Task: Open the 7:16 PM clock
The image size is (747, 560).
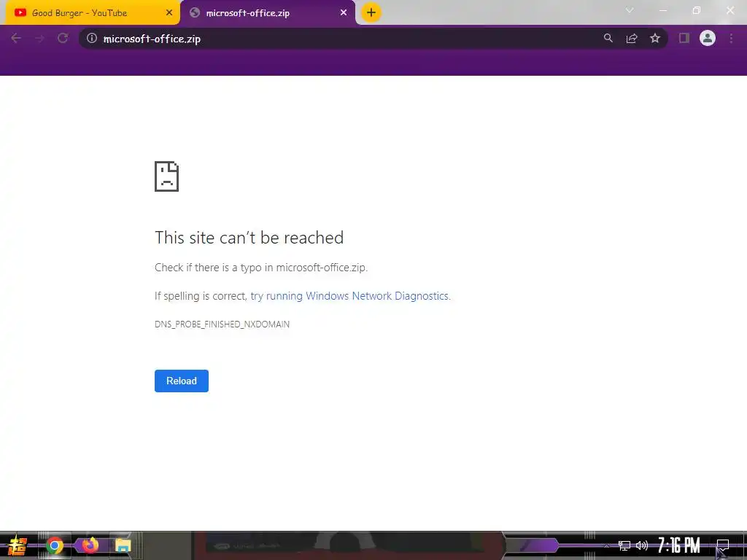Action: coord(679,545)
